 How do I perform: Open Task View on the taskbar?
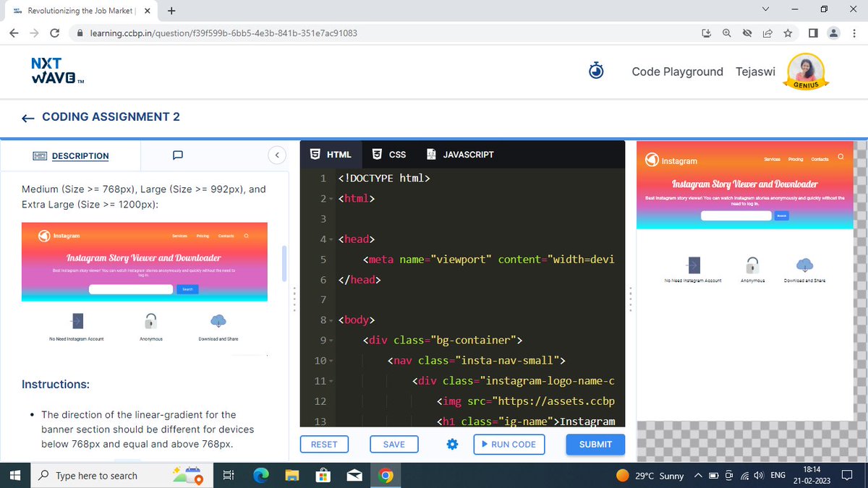[228, 476]
